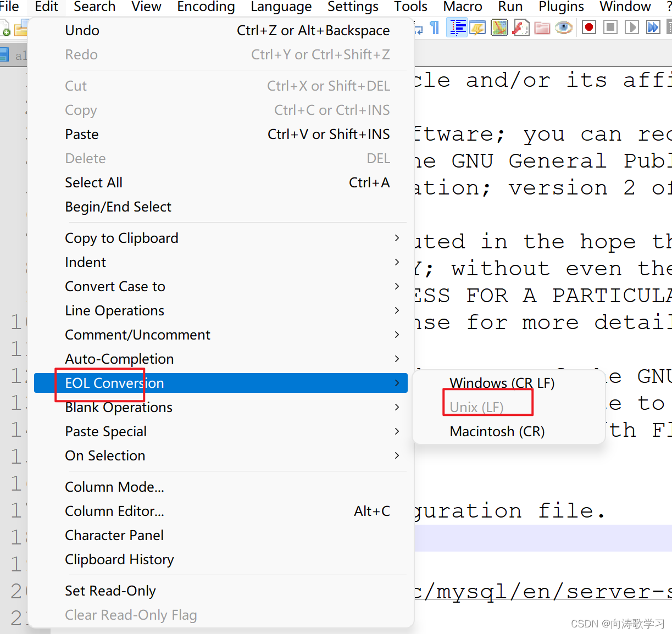Open the Settings menu
672x634 pixels.
tap(353, 7)
